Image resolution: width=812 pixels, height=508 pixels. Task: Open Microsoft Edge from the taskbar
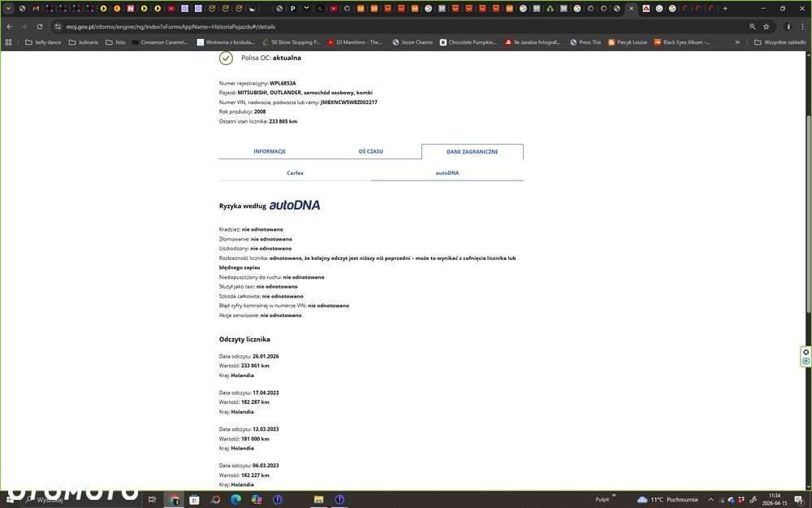[x=235, y=500]
